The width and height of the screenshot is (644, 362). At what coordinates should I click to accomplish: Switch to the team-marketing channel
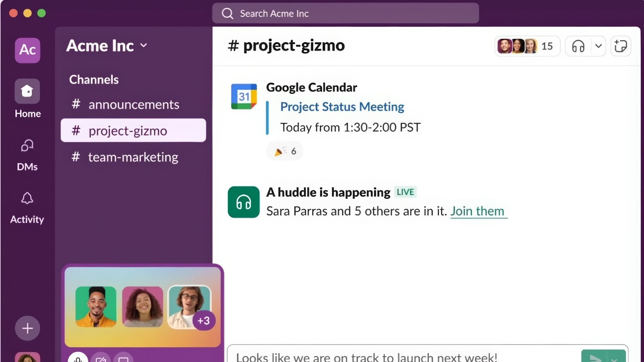(x=133, y=157)
